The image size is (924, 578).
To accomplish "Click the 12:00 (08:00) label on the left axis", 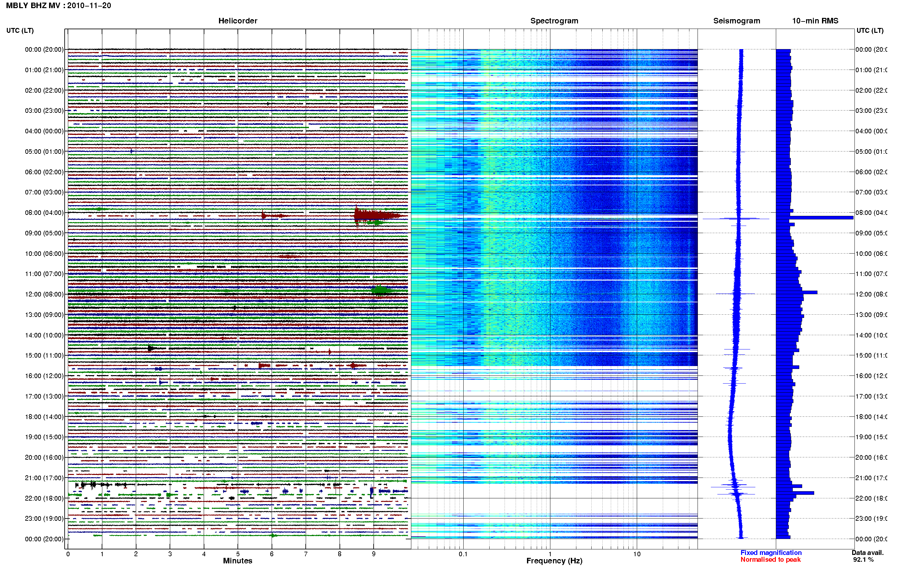I will [44, 294].
